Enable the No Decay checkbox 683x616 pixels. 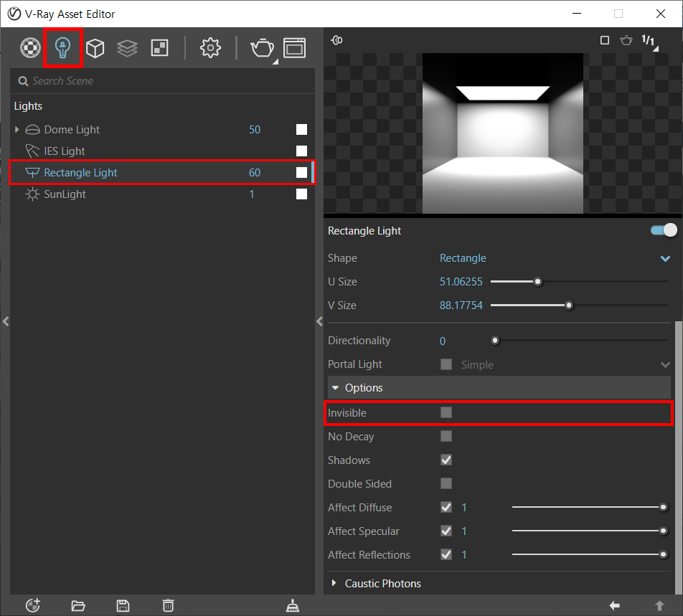(446, 436)
